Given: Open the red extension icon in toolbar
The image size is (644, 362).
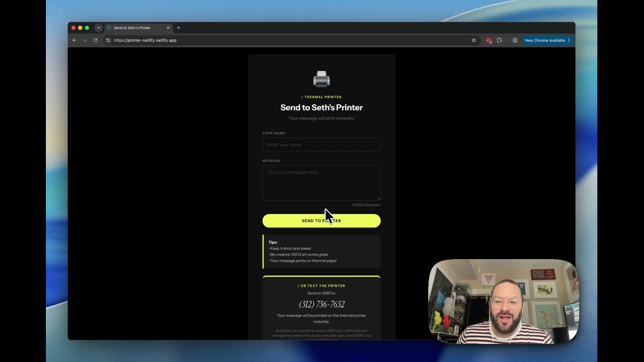Looking at the screenshot, I should (489, 40).
